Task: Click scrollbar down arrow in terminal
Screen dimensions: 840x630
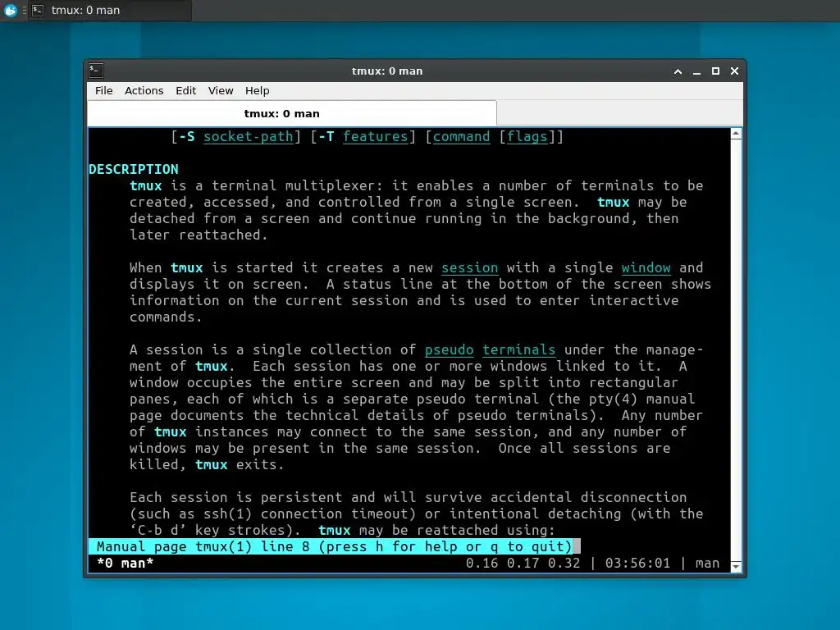Action: (x=736, y=566)
